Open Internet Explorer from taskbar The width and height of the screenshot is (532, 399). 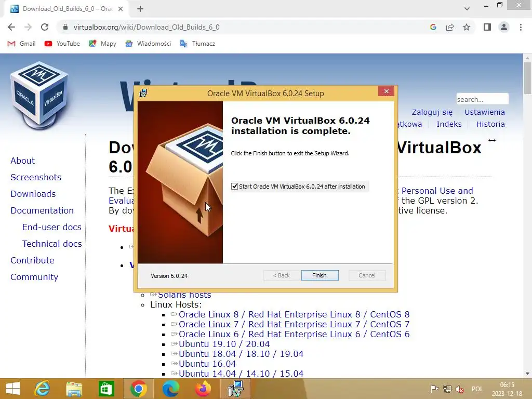pyautogui.click(x=42, y=389)
